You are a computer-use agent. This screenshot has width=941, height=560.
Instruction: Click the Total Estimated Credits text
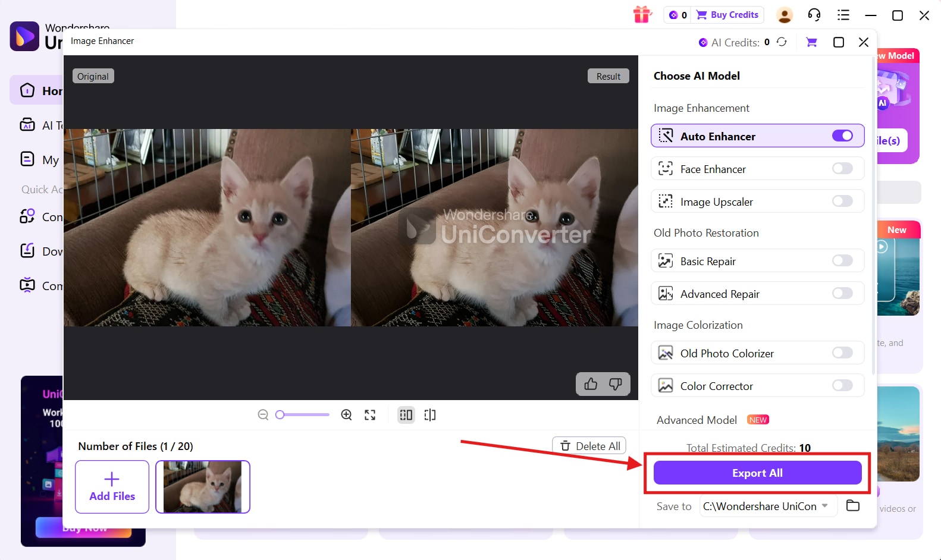click(x=748, y=448)
